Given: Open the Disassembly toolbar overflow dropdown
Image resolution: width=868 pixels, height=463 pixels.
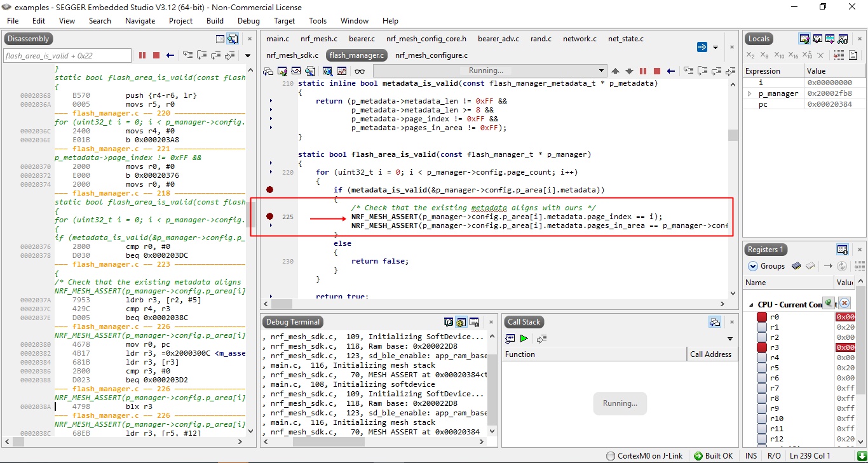Looking at the screenshot, I should [x=248, y=56].
